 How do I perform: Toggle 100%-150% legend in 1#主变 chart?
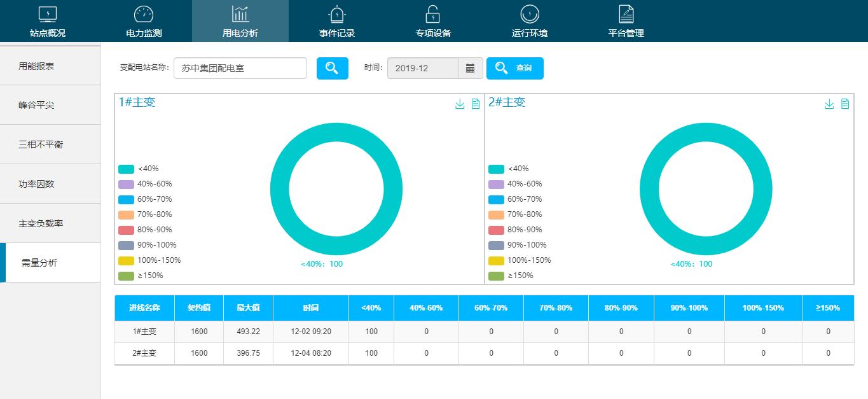tap(149, 261)
